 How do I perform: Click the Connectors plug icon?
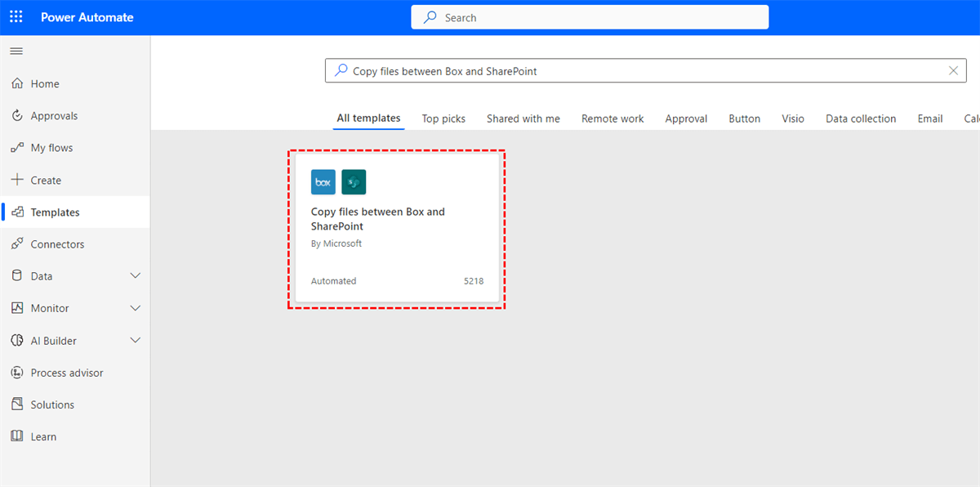[x=17, y=244]
